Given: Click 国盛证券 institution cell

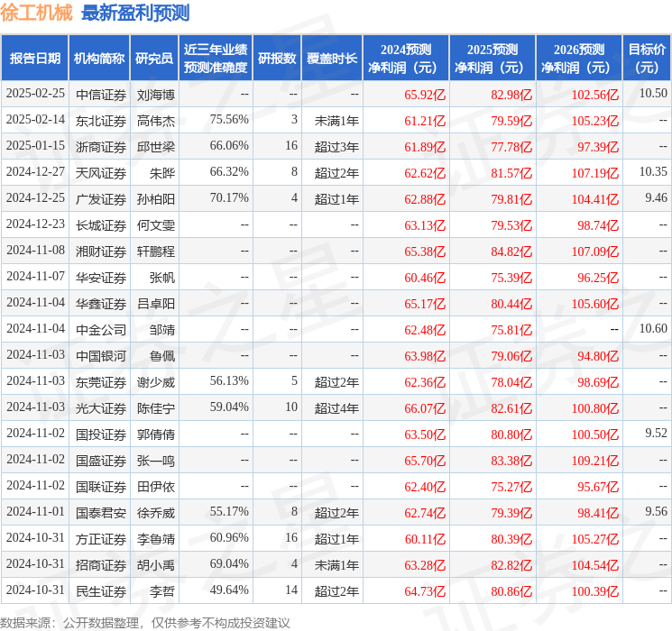Looking at the screenshot, I should pos(101,461).
